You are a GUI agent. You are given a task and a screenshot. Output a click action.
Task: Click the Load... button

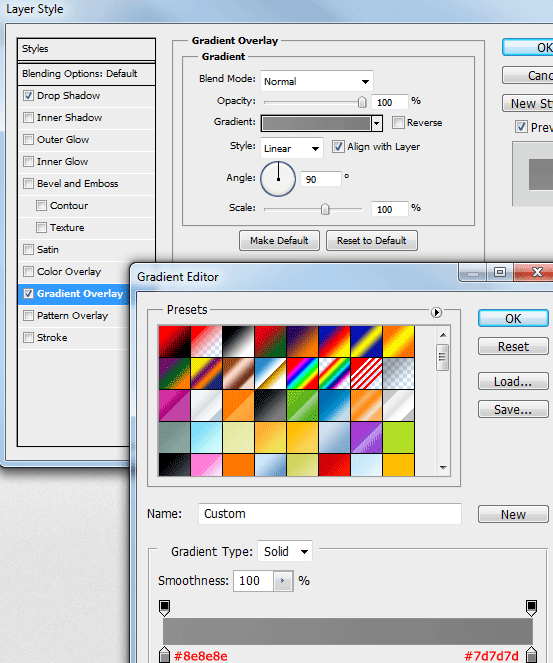tap(513, 381)
